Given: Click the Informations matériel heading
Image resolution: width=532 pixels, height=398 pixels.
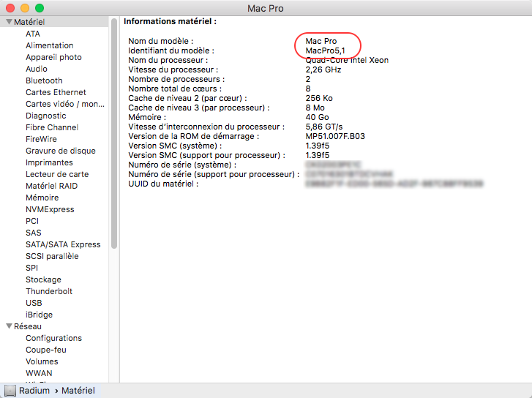Looking at the screenshot, I should [x=170, y=21].
